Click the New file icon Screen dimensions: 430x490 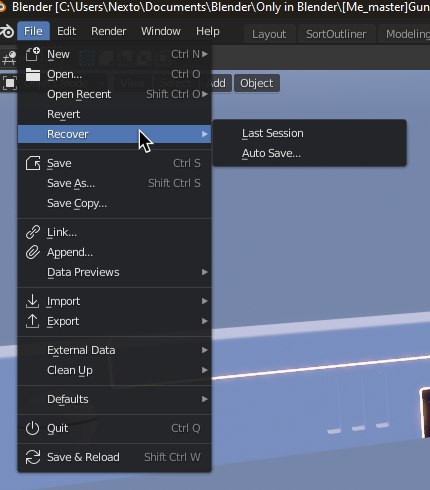click(33, 54)
